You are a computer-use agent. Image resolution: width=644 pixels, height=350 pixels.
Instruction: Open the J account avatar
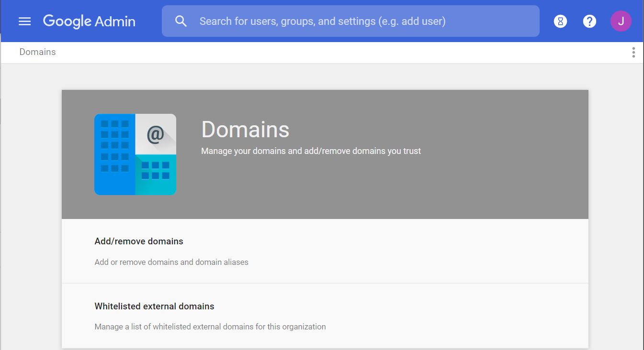coord(621,21)
